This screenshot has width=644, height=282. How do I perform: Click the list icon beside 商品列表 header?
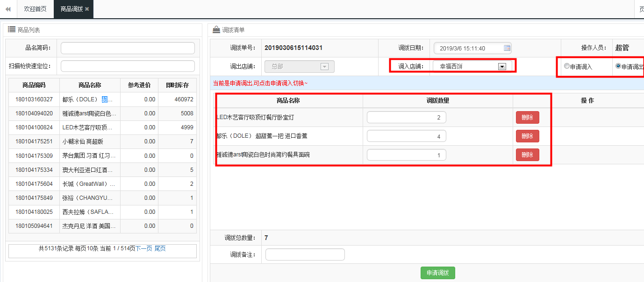point(10,30)
